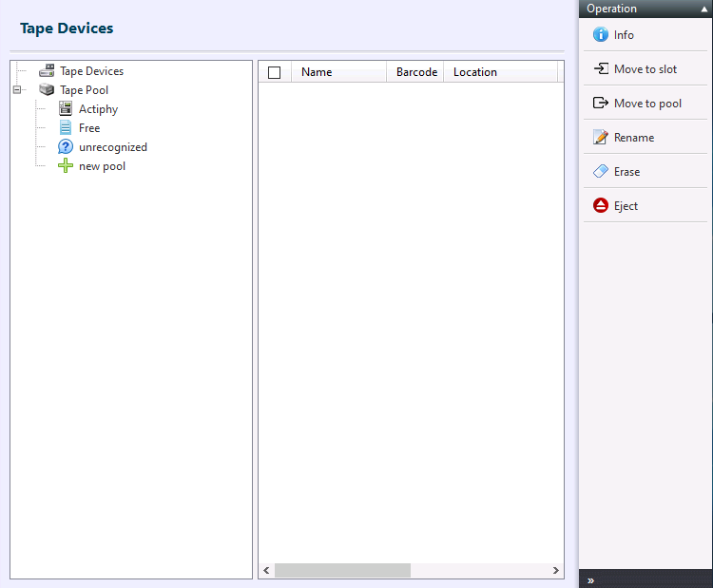Image resolution: width=713 pixels, height=588 pixels.
Task: Expand the double chevron at panel bottom
Action: 590,580
